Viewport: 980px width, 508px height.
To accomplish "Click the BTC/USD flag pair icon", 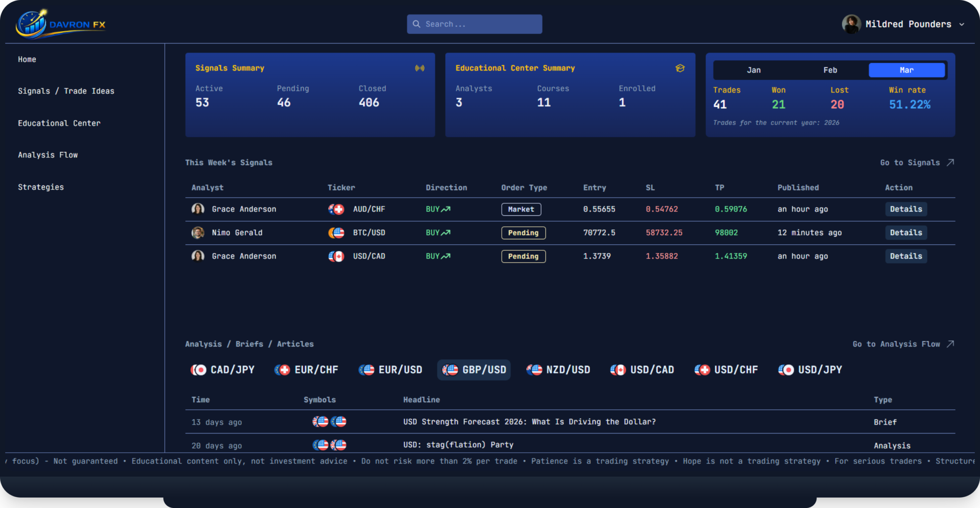I will pos(336,233).
